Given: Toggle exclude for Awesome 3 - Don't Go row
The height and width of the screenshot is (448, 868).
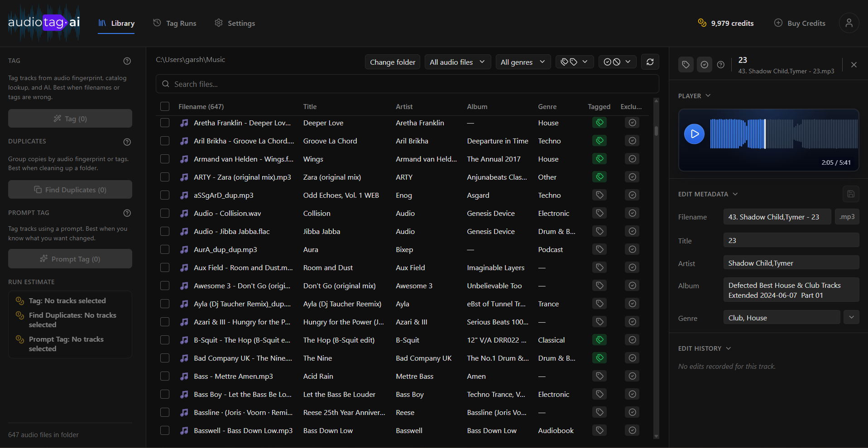Looking at the screenshot, I should click(632, 286).
